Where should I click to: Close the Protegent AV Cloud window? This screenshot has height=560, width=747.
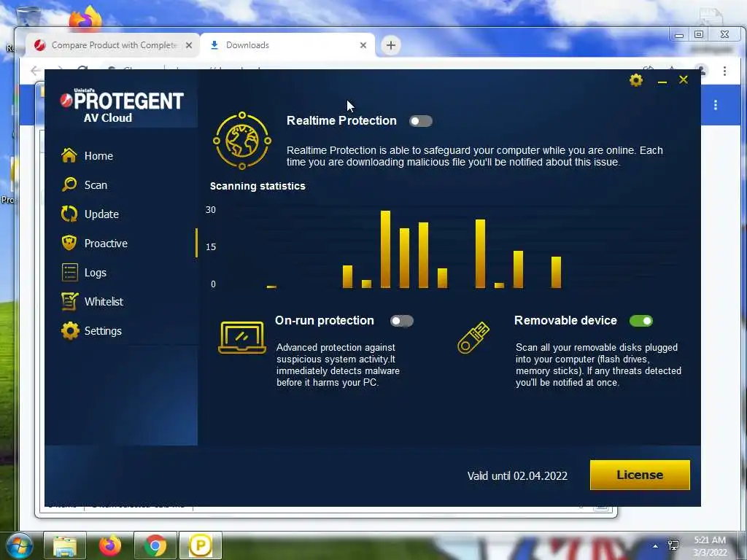[683, 80]
